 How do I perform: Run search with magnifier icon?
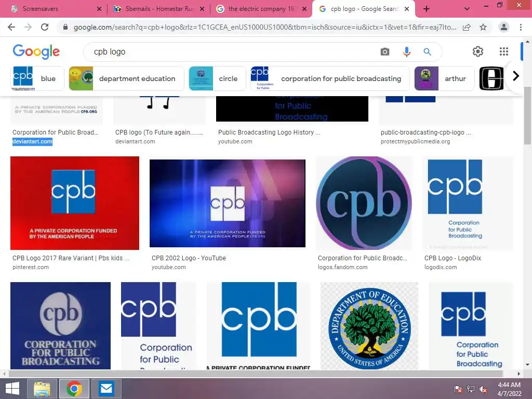click(427, 51)
